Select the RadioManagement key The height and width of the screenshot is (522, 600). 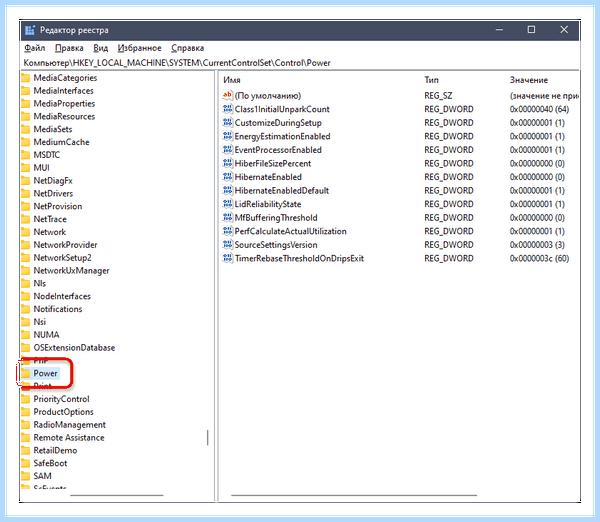(x=70, y=425)
